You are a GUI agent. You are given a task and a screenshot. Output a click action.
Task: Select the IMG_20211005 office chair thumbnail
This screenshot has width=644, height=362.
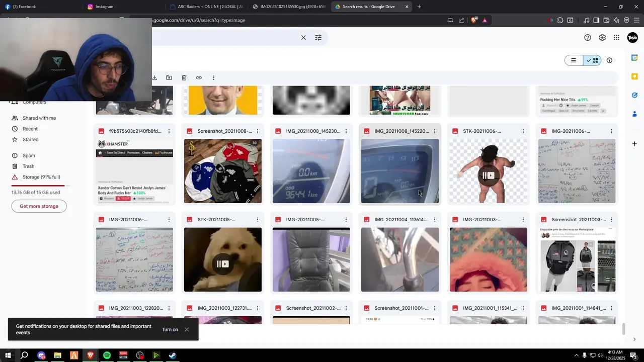tap(311, 259)
